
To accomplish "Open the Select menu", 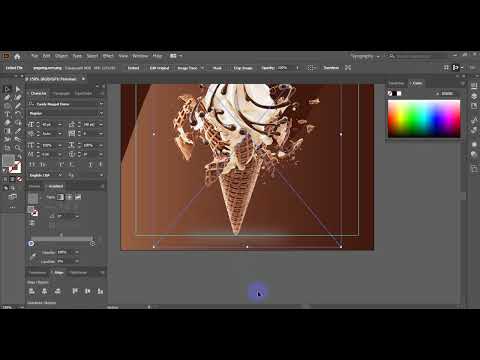I will pos(92,56).
